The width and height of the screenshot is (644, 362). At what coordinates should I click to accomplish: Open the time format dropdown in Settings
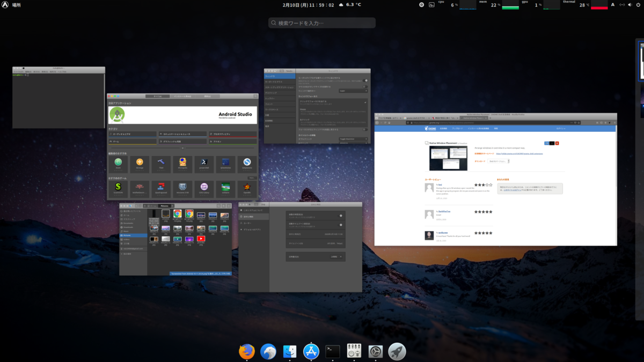pos(336,257)
